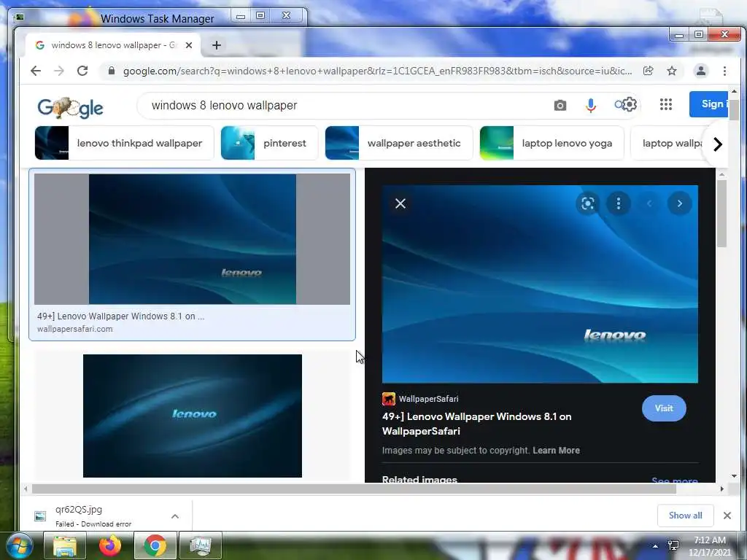
Task: Click the Chrome forward arrow
Action: 59,71
